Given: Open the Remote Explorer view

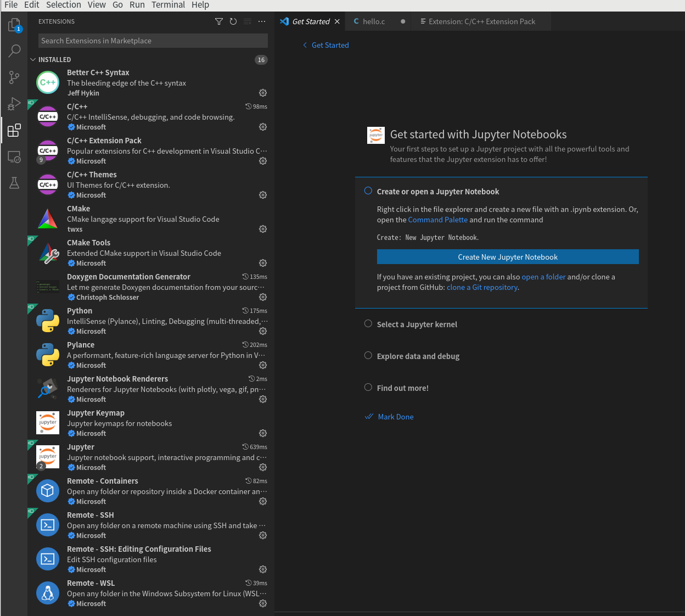Looking at the screenshot, I should point(14,157).
